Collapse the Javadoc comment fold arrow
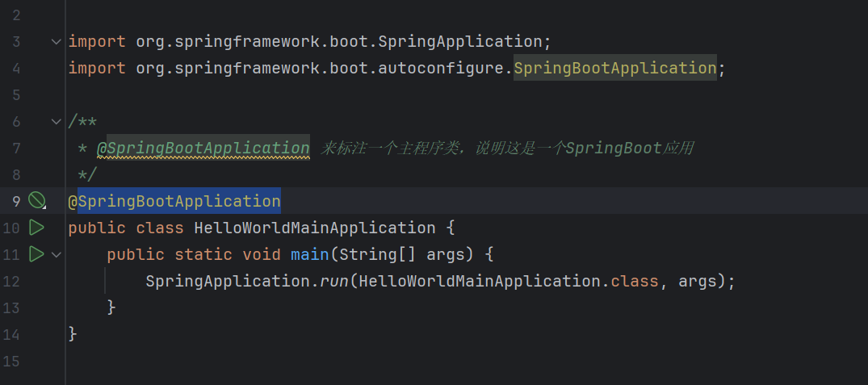868x385 pixels. click(x=56, y=121)
